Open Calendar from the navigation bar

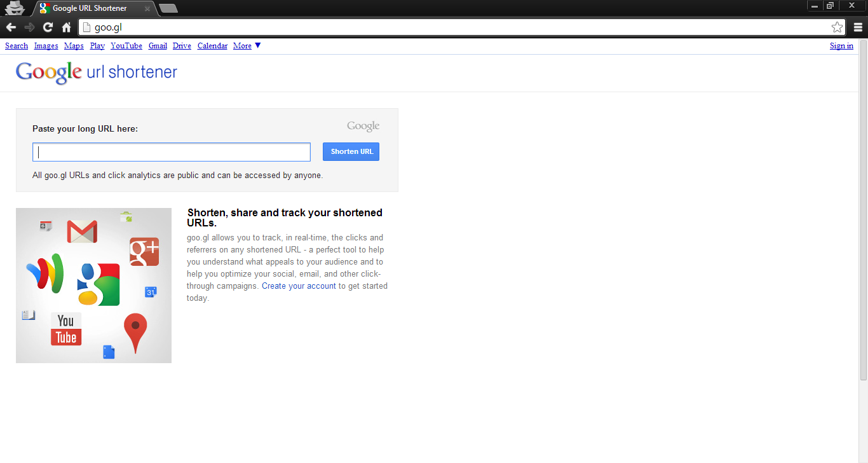pos(212,45)
